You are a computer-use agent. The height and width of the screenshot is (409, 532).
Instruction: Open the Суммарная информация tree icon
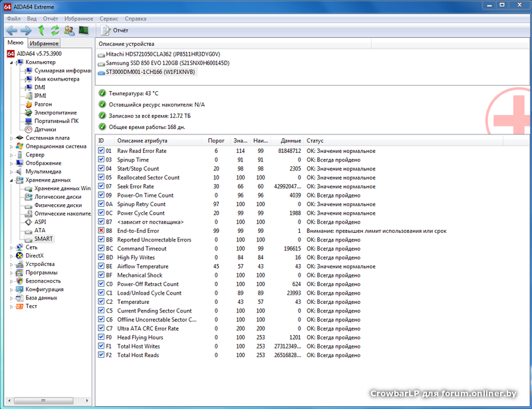coord(29,70)
